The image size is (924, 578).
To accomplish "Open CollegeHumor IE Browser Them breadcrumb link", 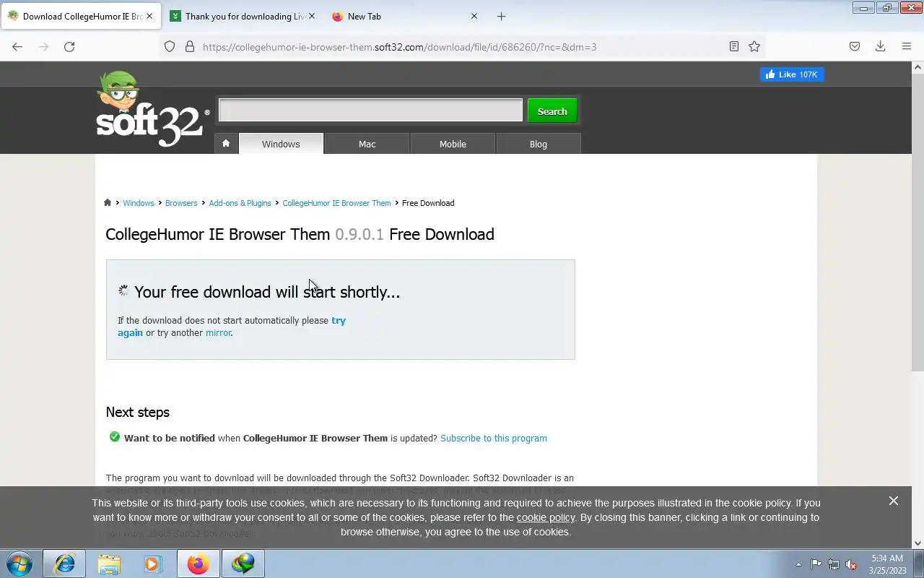I will coord(336,203).
